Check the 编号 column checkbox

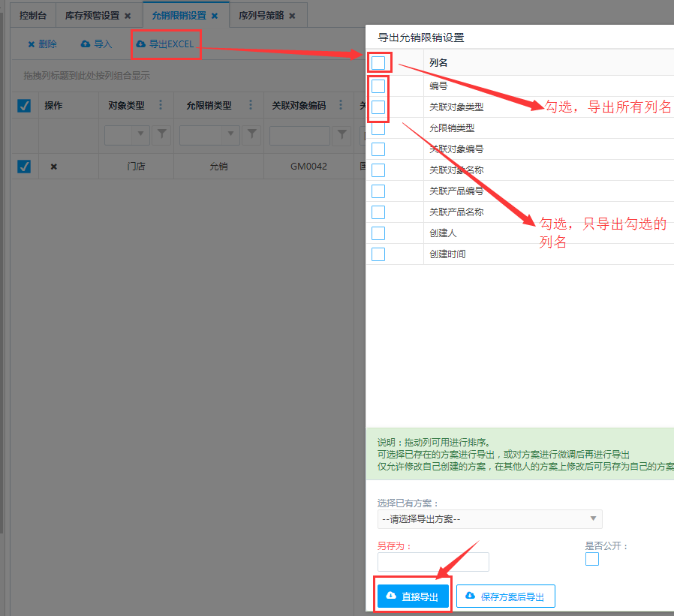pyautogui.click(x=378, y=86)
